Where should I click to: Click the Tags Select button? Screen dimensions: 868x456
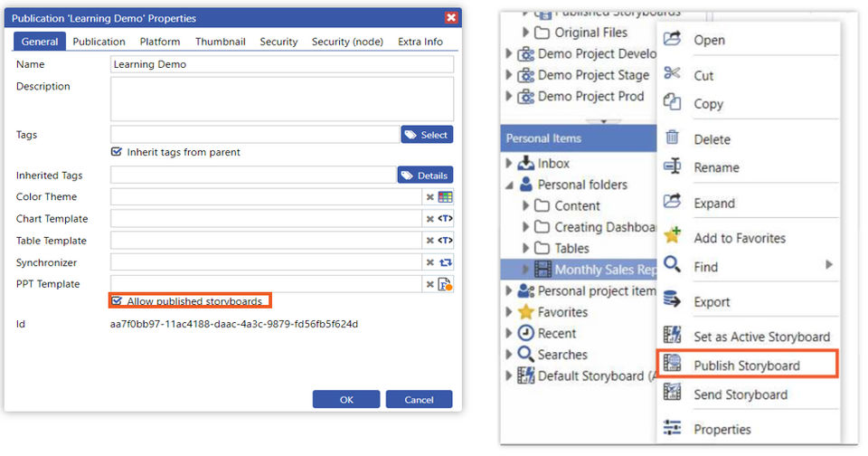coord(427,135)
